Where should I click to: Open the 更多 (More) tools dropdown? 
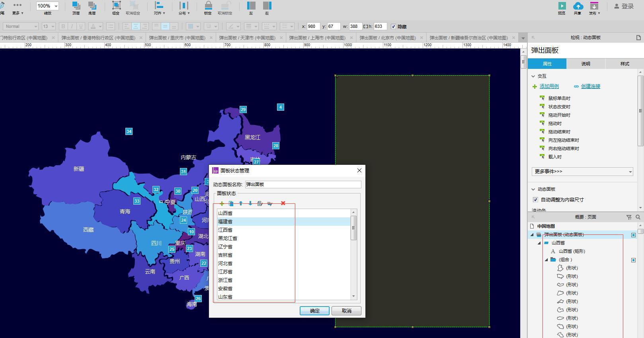[18, 8]
